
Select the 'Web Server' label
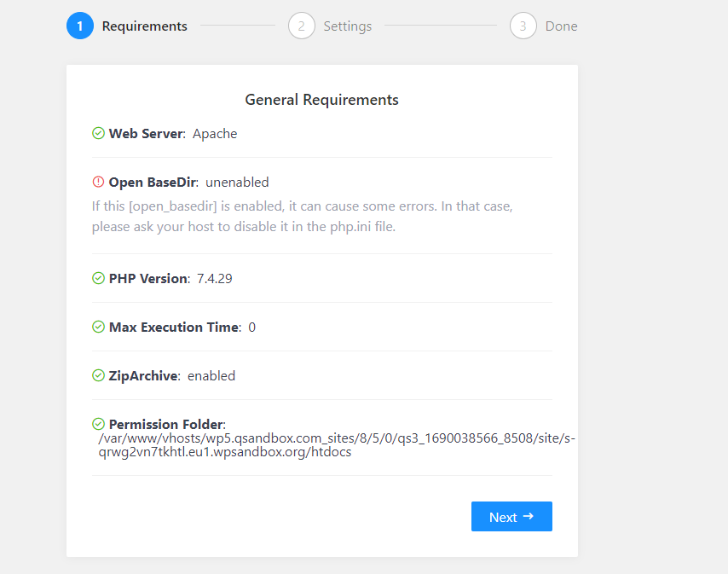click(147, 134)
